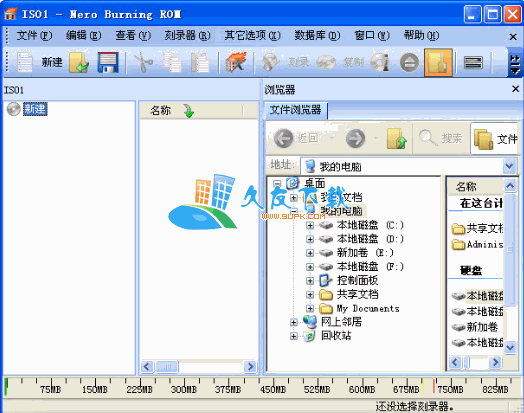Select 控制面板 in the folder tree

[x=358, y=280]
